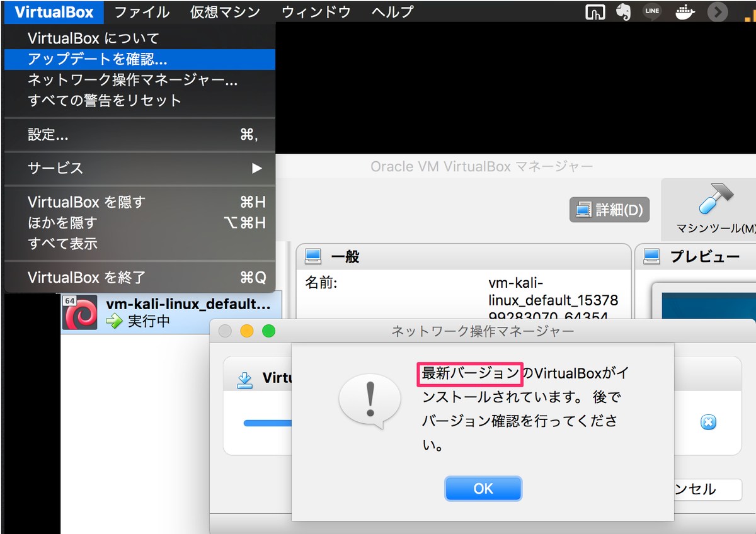Choose アップデートを確認... menu entry
This screenshot has width=756, height=534.
[x=140, y=59]
